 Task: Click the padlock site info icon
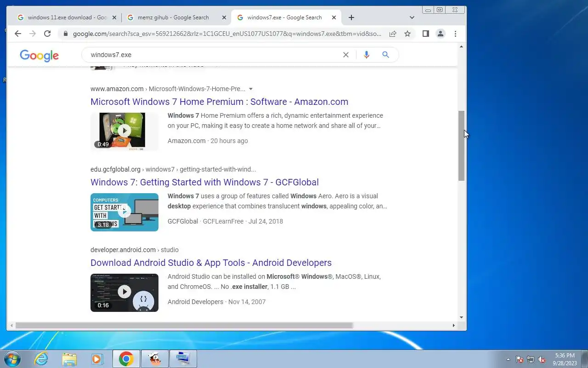pyautogui.click(x=65, y=34)
